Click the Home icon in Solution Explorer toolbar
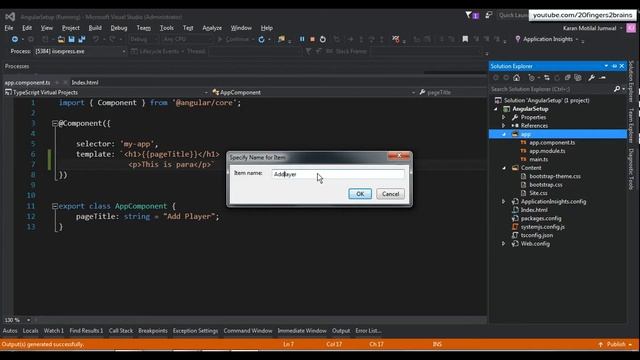The height and width of the screenshot is (360, 640). (x=517, y=78)
